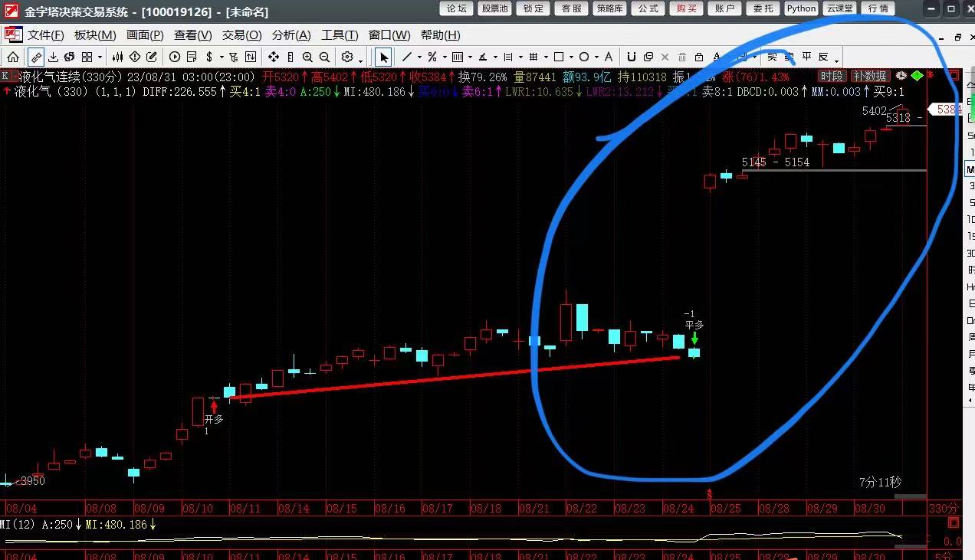The image size is (975, 560).
Task: Click the 策略库 title bar button
Action: (609, 8)
